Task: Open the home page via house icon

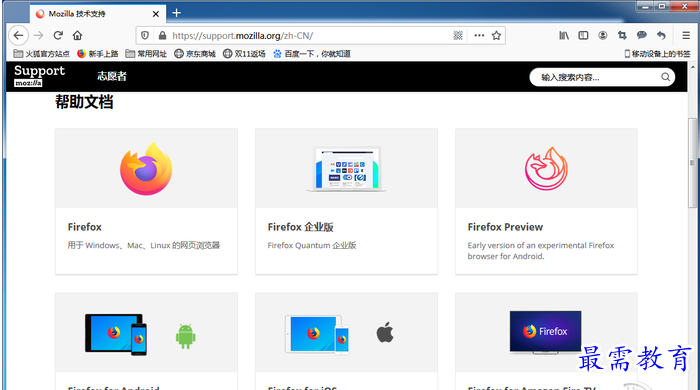Action: [78, 35]
